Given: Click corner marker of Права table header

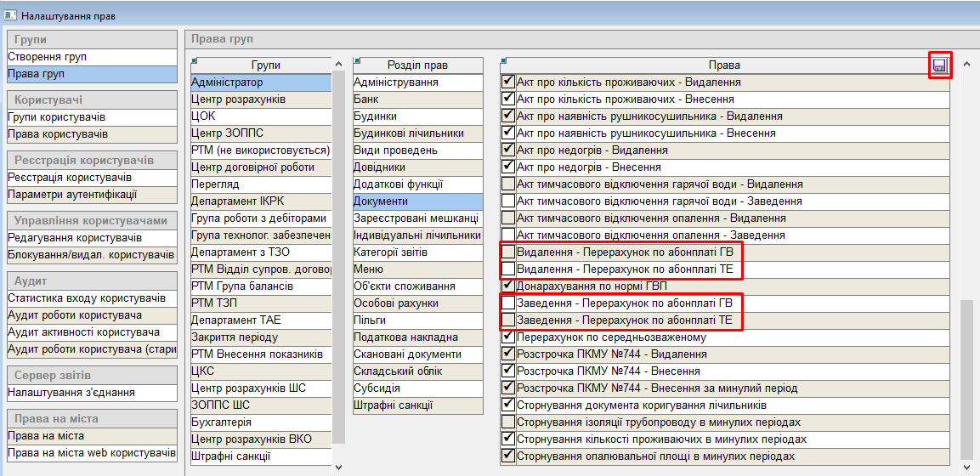Looking at the screenshot, I should [x=503, y=59].
